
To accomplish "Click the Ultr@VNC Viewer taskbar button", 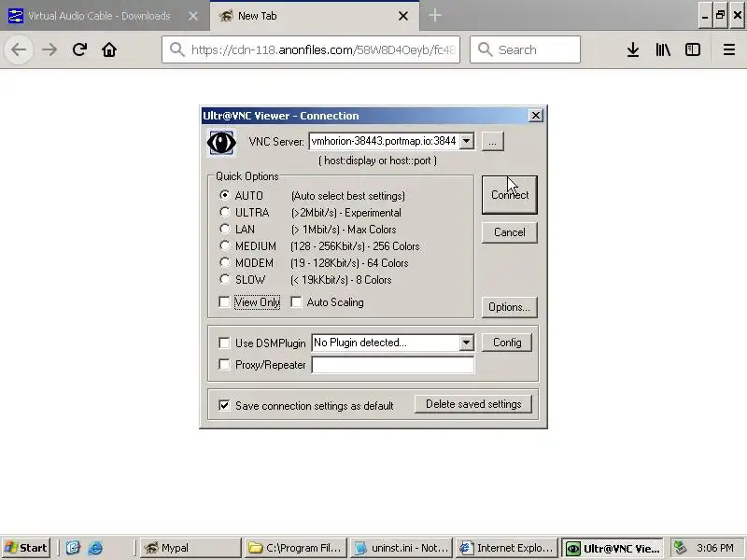I will 613,548.
